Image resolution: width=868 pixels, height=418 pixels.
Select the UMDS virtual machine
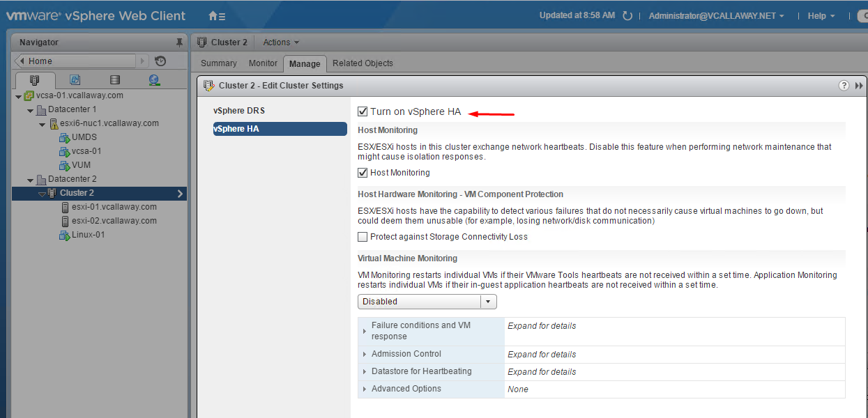(x=84, y=137)
